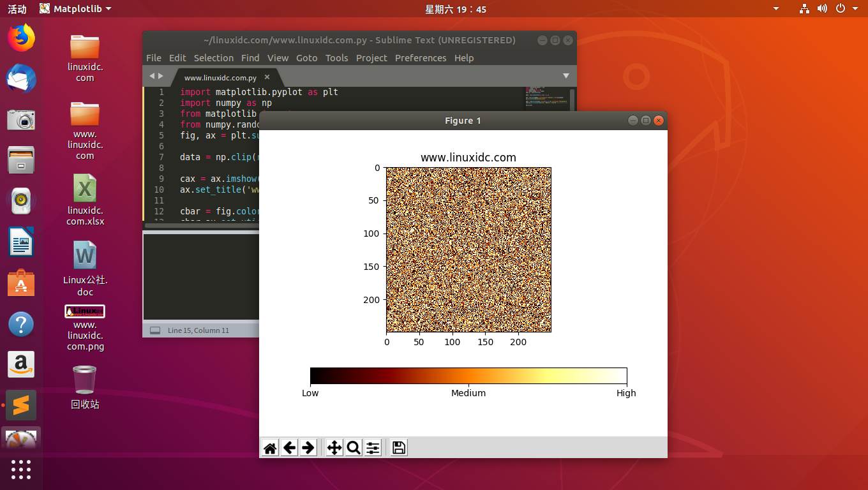
Task: Click the 'Low' colorbar label
Action: pos(310,393)
